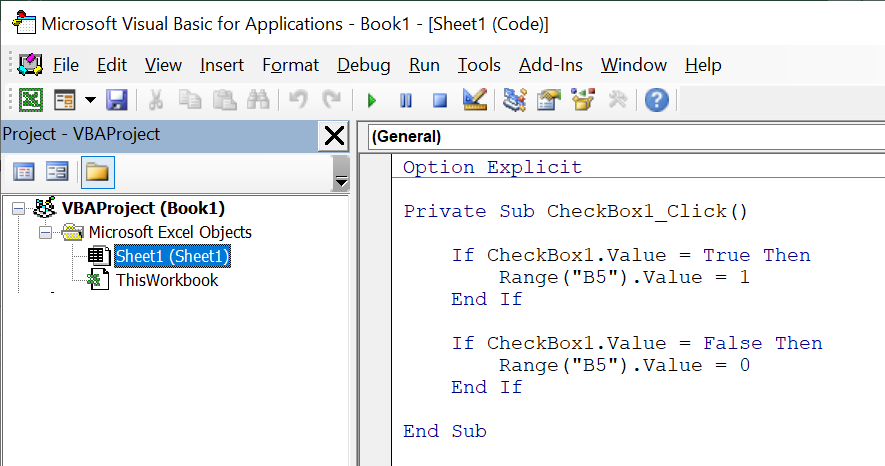Image resolution: width=885 pixels, height=466 pixels.
Task: Click the VBA icon in the title bar
Action: click(x=24, y=24)
